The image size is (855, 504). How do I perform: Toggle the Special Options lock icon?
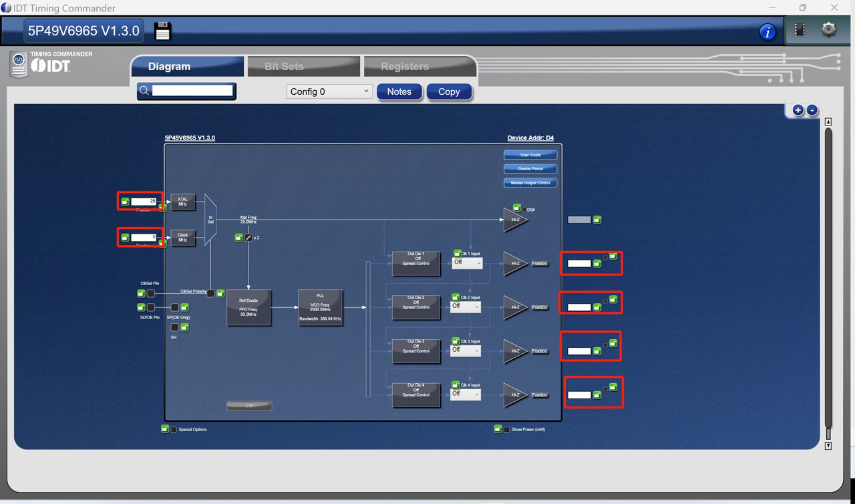point(165,429)
